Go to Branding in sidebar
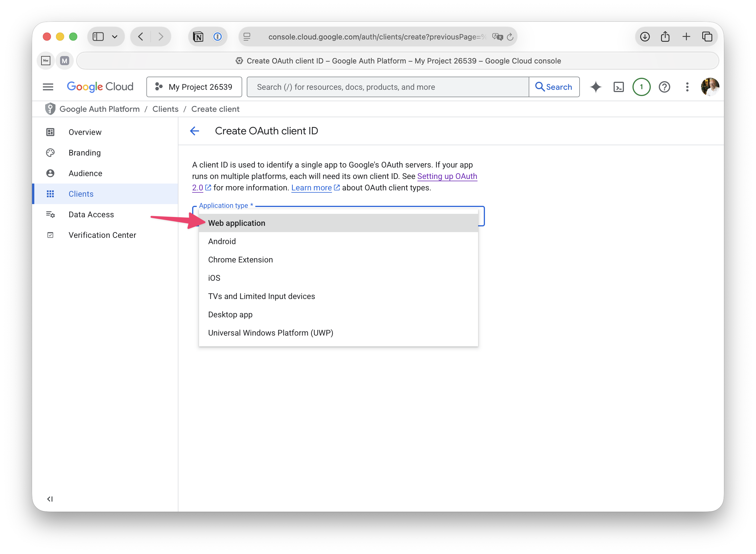This screenshot has width=756, height=554. [85, 153]
